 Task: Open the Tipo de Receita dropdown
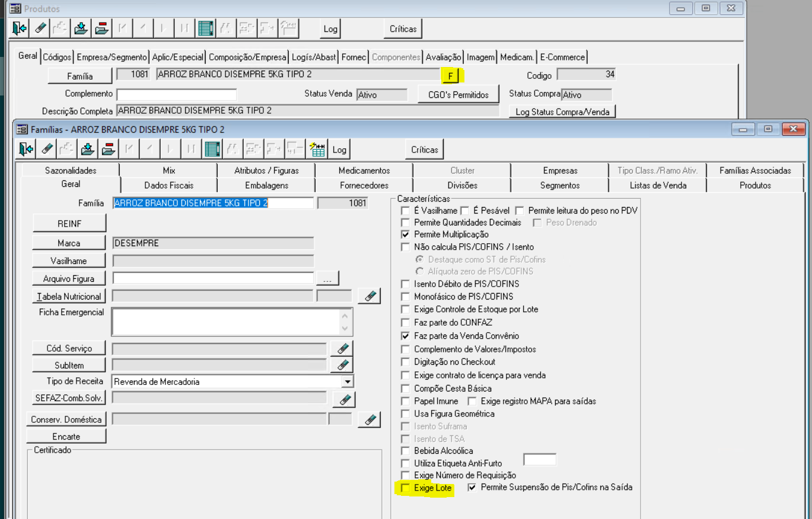(x=348, y=382)
